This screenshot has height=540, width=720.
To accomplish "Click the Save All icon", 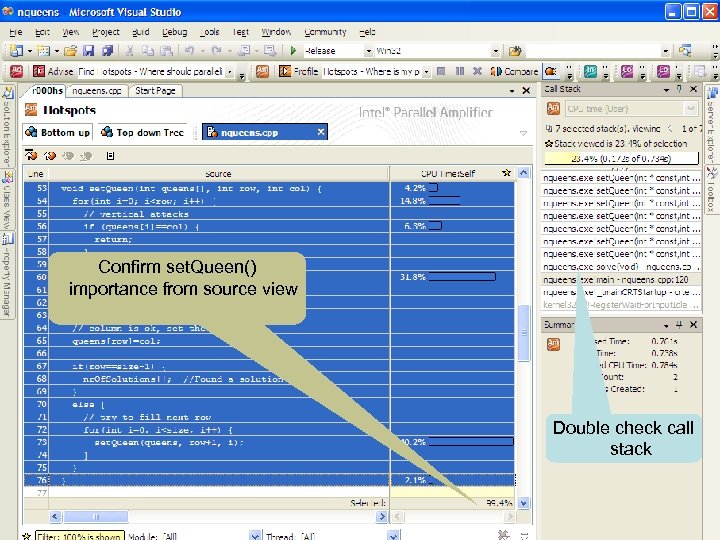I will [x=107, y=51].
